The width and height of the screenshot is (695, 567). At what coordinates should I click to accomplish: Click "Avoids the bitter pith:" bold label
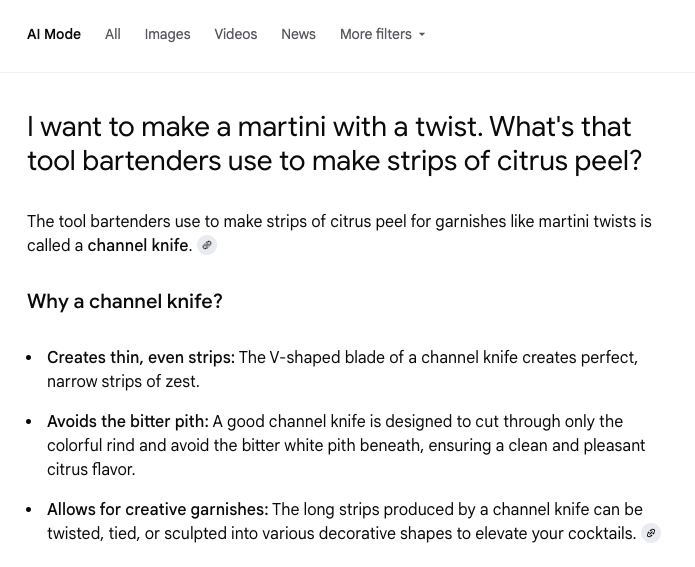128,421
